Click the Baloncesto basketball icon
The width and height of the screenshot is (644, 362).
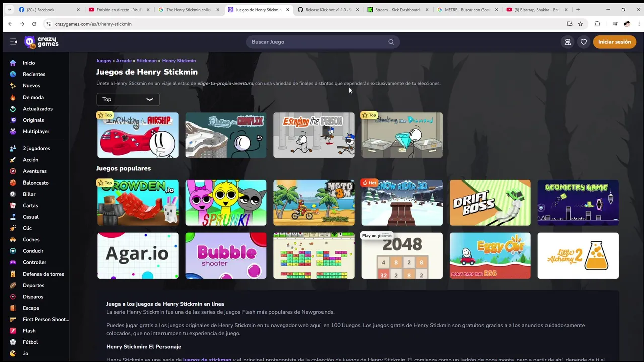(x=13, y=183)
